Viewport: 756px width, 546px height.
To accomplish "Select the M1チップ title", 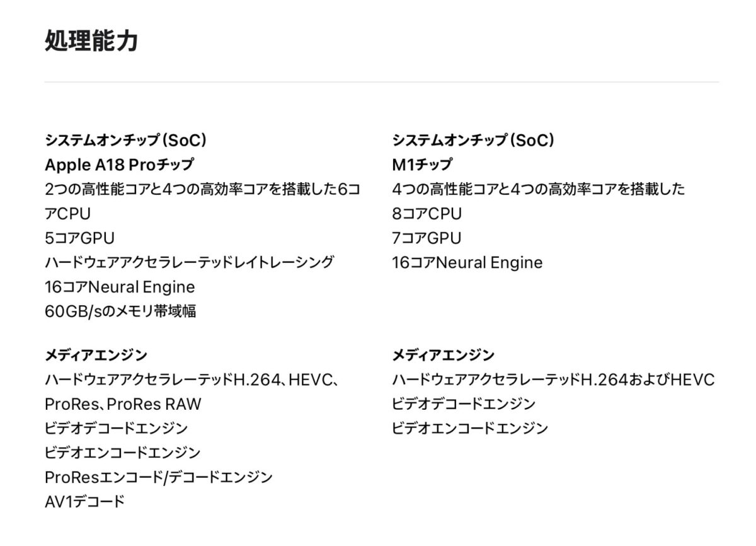I will coord(422,165).
